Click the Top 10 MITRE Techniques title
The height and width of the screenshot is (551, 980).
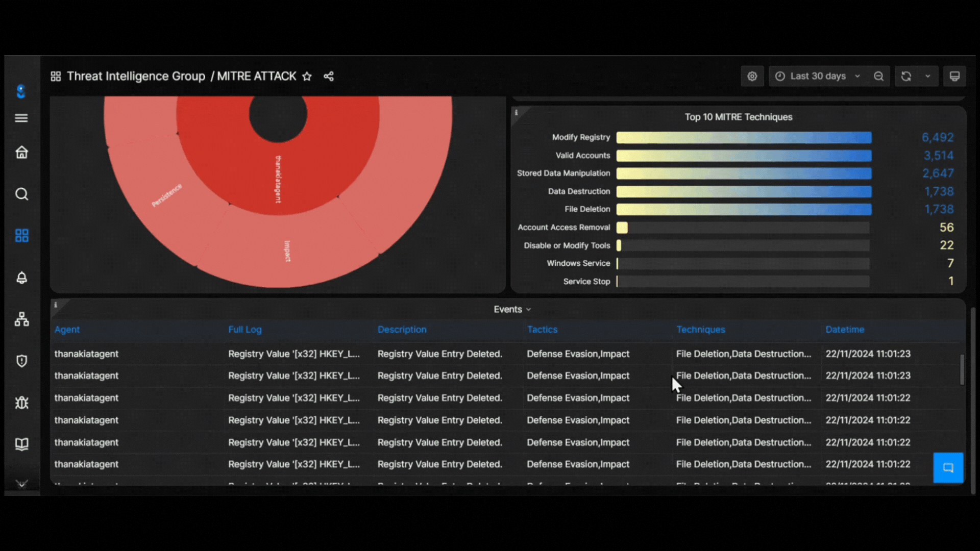[739, 117]
